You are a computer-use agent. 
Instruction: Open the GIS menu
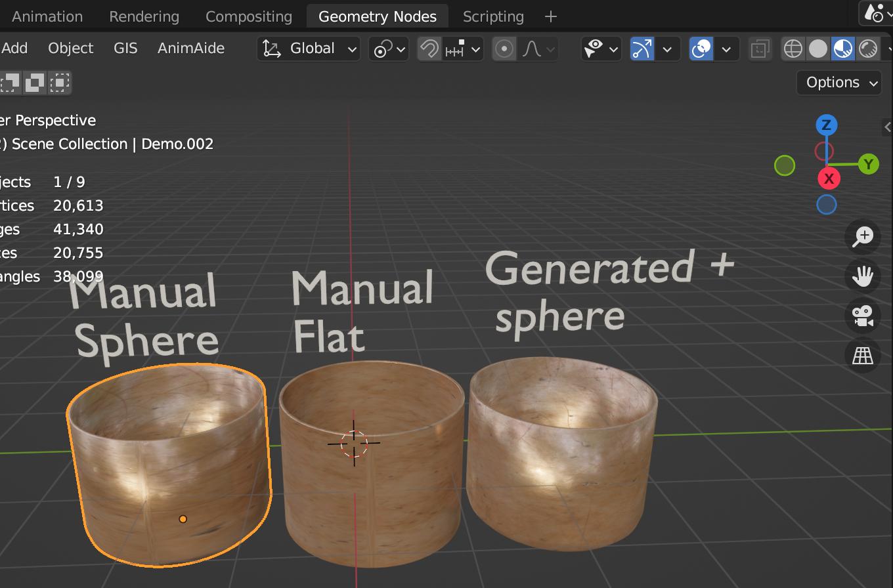(x=125, y=48)
